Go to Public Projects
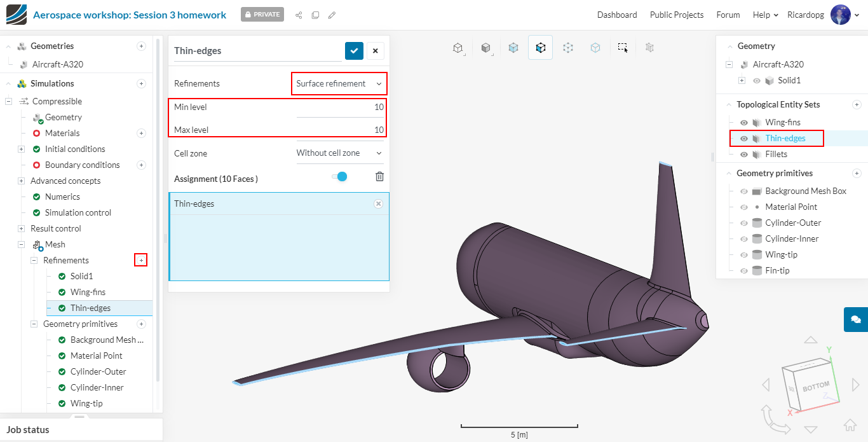Screen dimensions: 868x442 pos(676,15)
